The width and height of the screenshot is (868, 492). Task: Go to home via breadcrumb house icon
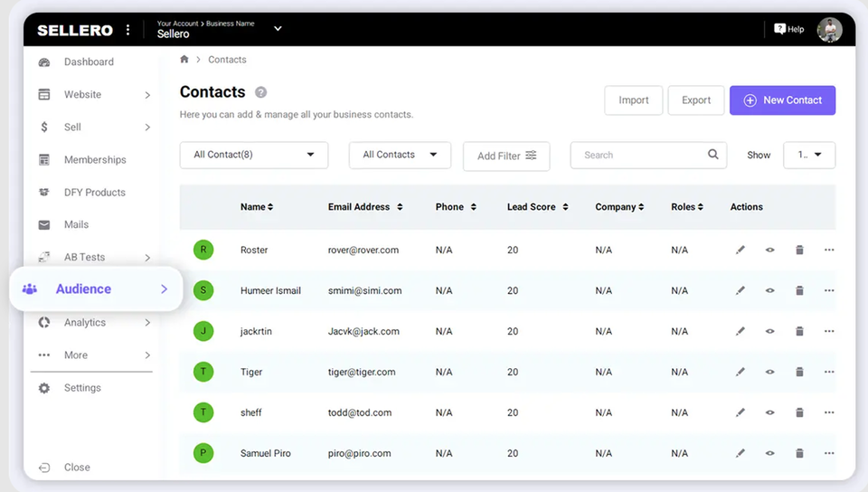tap(184, 59)
